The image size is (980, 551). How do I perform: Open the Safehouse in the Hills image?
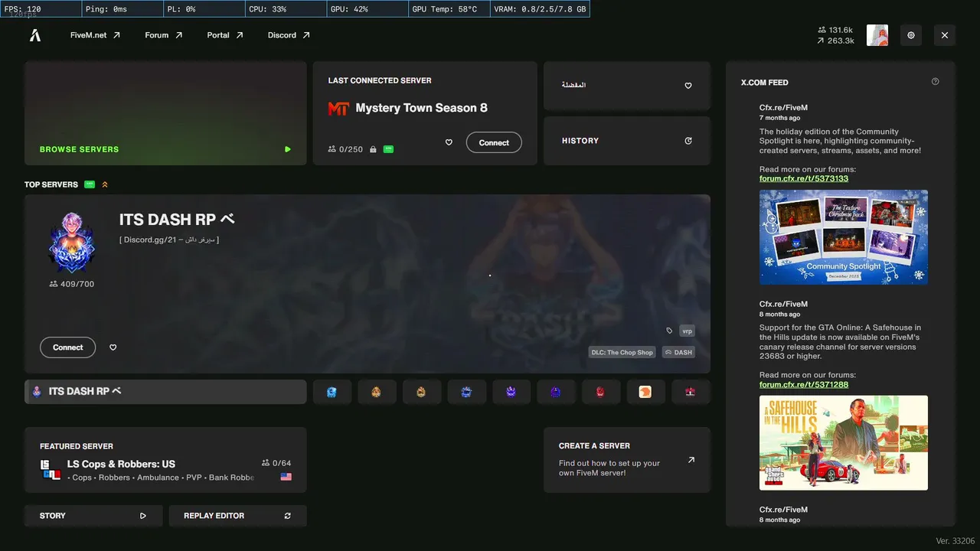tap(844, 442)
